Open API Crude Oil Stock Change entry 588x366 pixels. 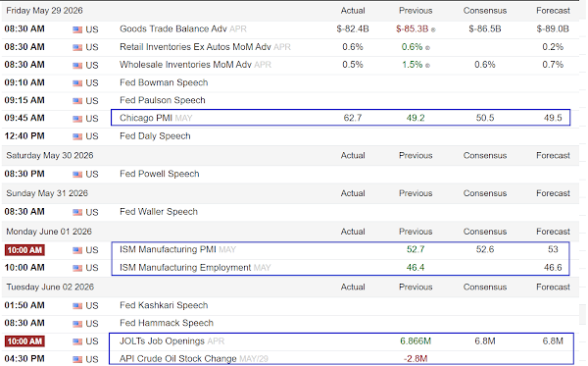tap(177, 359)
